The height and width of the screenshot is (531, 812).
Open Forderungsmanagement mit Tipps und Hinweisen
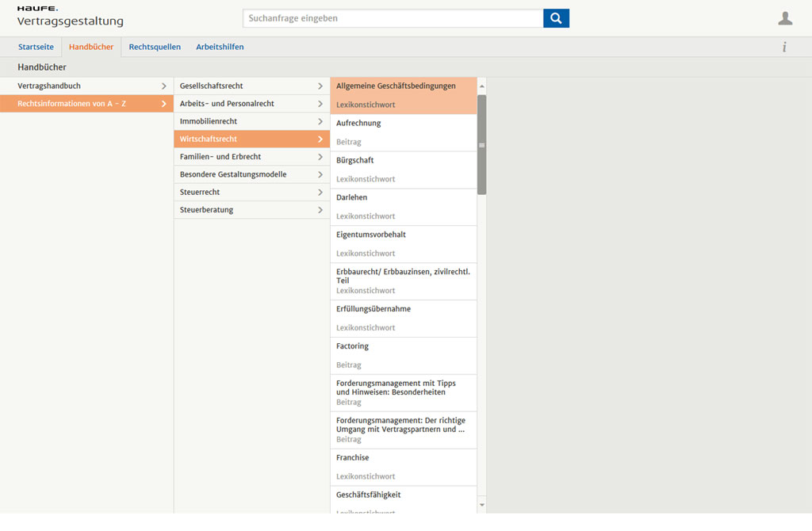click(404, 393)
